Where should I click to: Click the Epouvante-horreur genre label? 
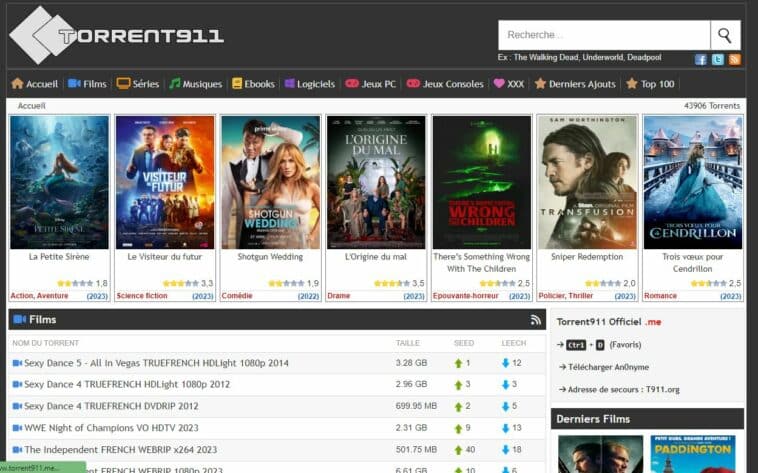point(466,296)
